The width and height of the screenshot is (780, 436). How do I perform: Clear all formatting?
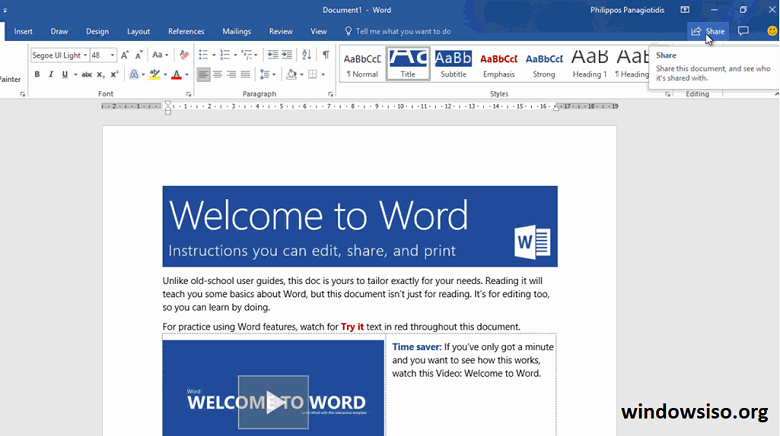(184, 55)
